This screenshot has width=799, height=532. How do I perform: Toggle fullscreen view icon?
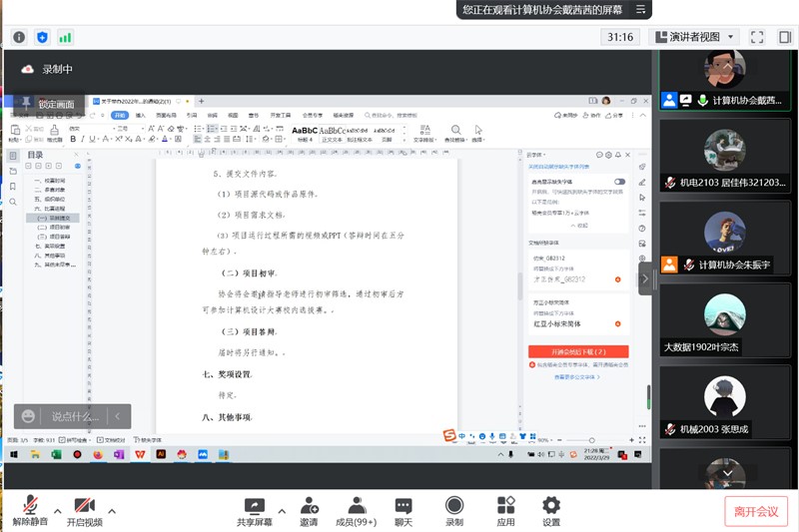[757, 37]
